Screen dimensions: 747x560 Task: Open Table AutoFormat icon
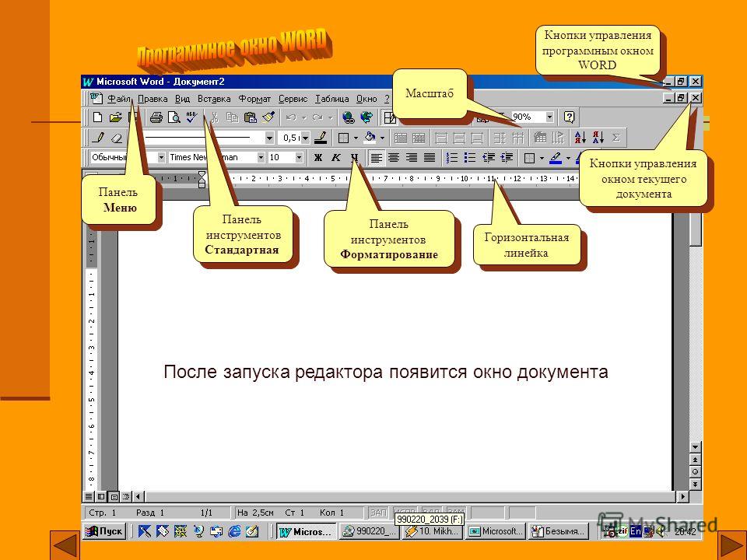pos(540,138)
